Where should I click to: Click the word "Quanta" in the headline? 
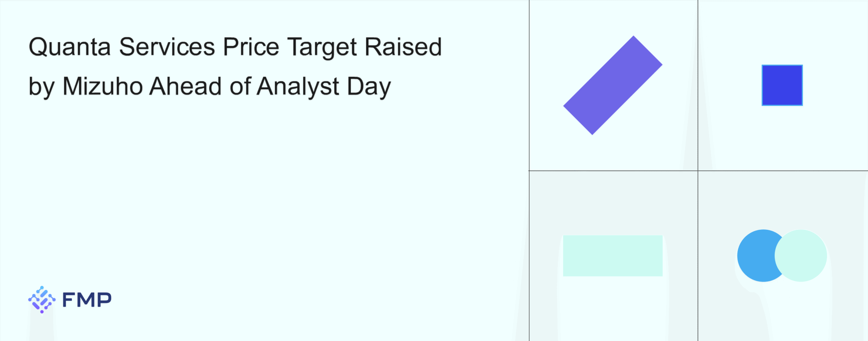70,47
